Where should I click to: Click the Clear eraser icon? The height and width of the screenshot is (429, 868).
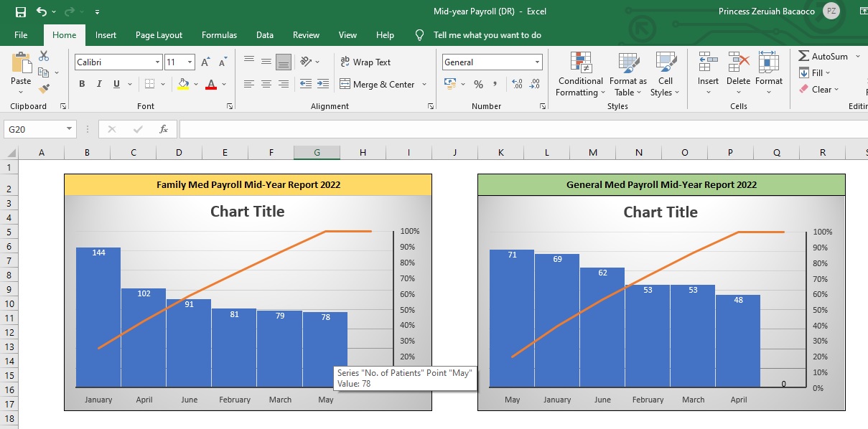803,90
